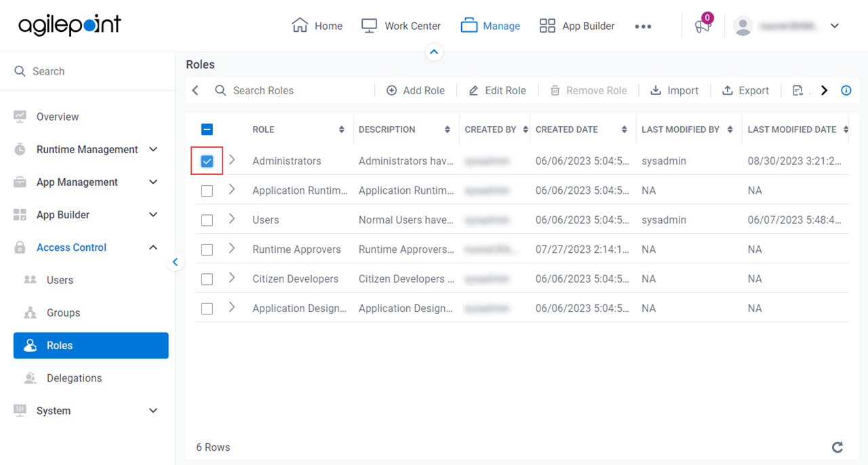Refresh the roles list

coord(837,447)
